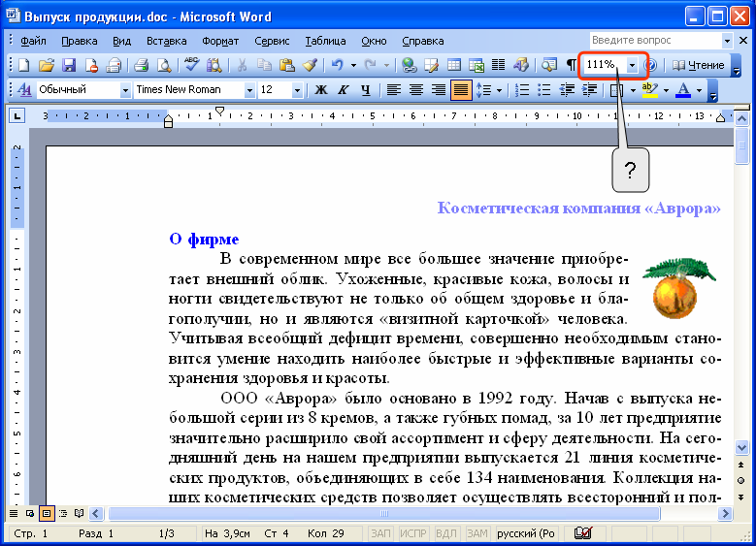The image size is (756, 546).
Task: Click the Insert Hyperlink icon
Action: click(409, 65)
